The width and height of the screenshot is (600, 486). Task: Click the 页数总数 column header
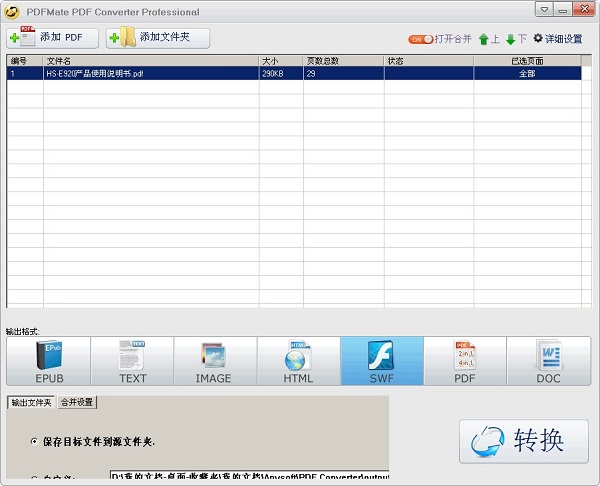pos(344,61)
